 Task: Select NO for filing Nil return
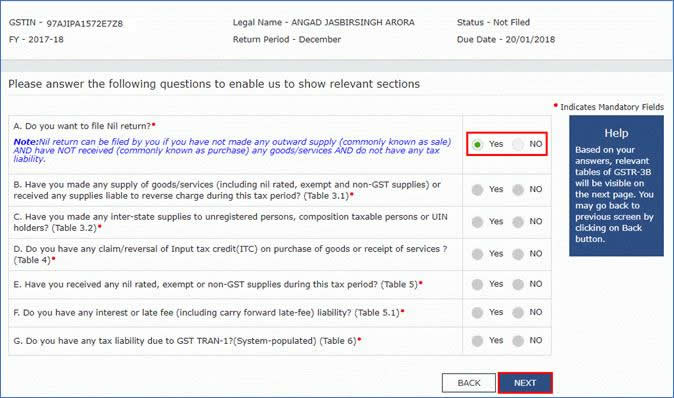pyautogui.click(x=518, y=144)
